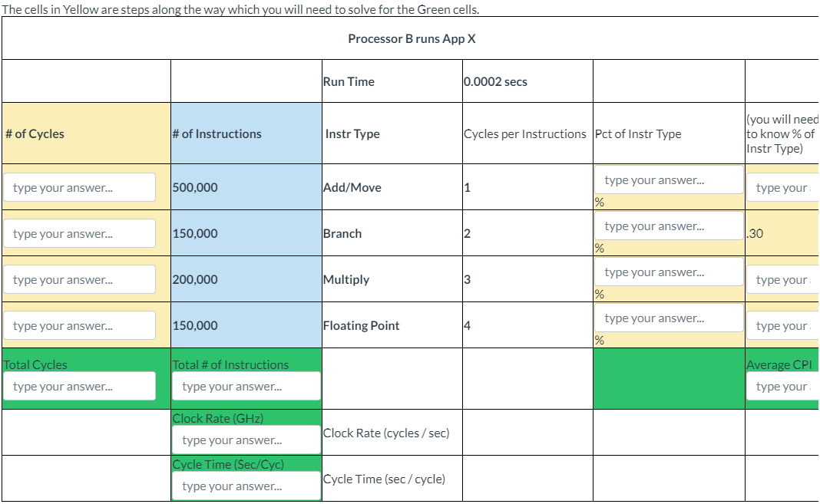Click the 500,000 instructions cell

246,187
